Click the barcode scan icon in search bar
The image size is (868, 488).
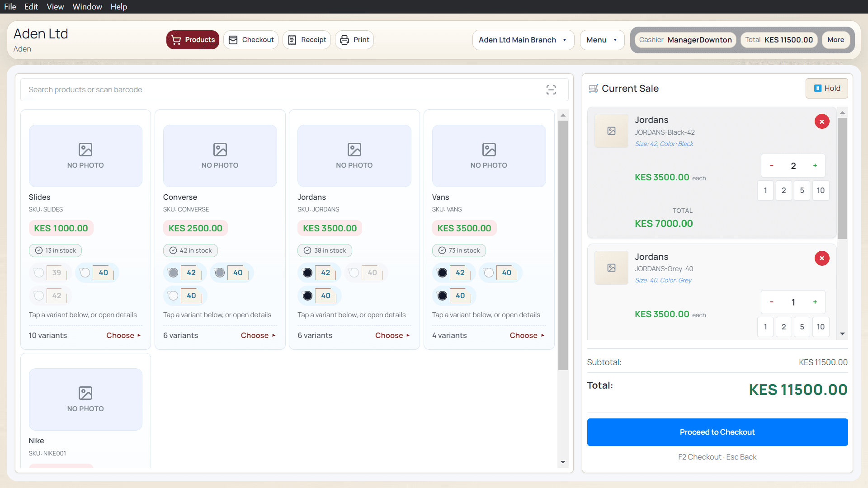coord(551,89)
